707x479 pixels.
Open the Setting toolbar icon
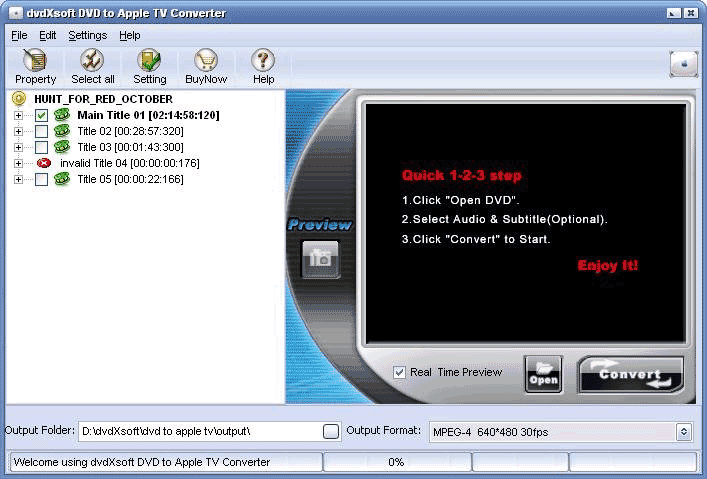point(149,61)
